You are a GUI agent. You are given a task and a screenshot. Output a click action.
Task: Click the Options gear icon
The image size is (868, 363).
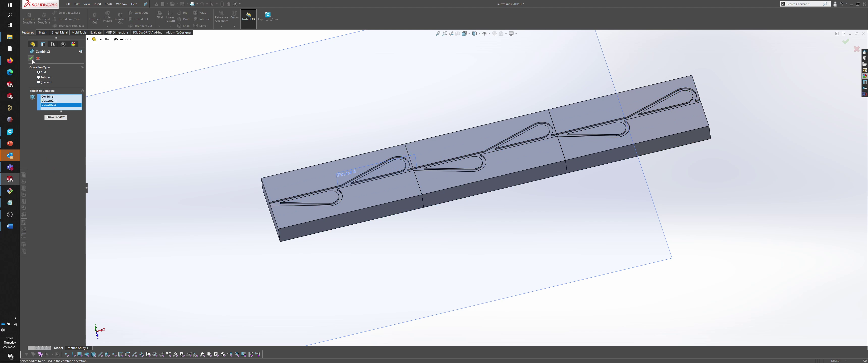(x=235, y=4)
